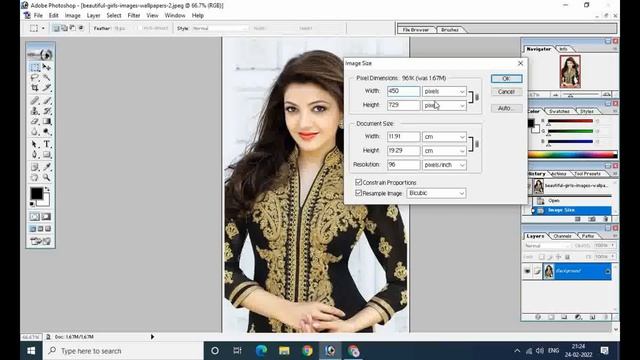Screen dimensions: 640x360
Task: Click Auto button in Image Size
Action: click(x=506, y=108)
